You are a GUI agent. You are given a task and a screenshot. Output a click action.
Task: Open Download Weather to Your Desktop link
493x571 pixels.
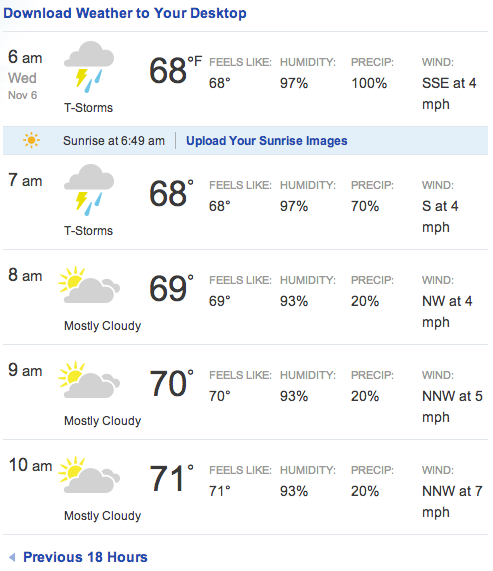click(125, 13)
